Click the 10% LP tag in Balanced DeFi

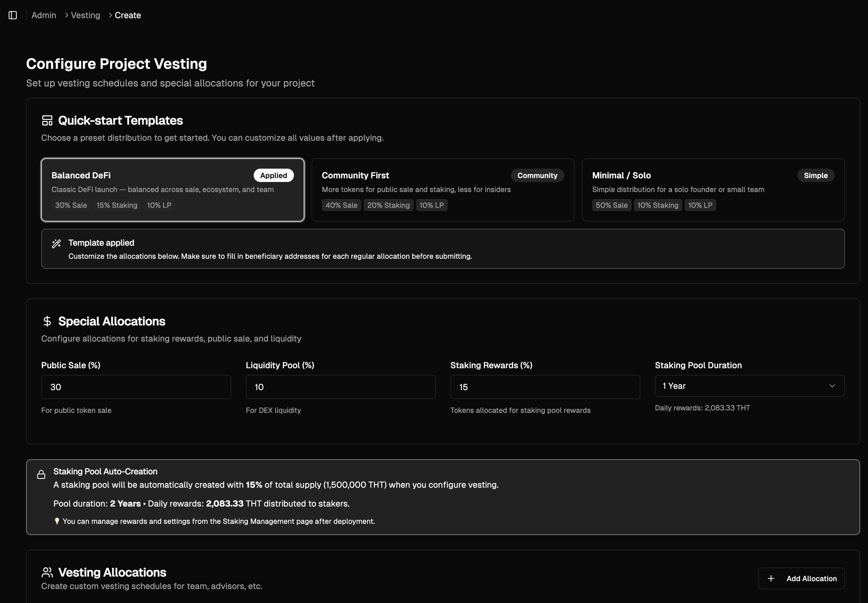[159, 205]
